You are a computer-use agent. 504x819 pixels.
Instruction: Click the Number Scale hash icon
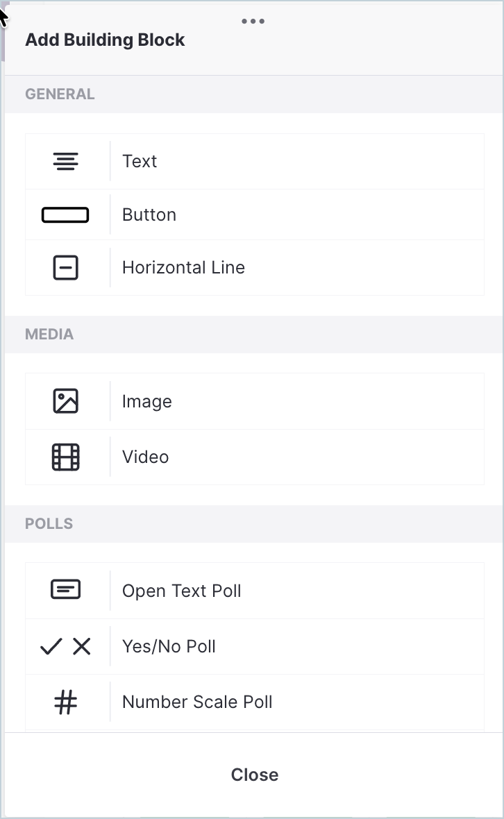pyautogui.click(x=65, y=702)
